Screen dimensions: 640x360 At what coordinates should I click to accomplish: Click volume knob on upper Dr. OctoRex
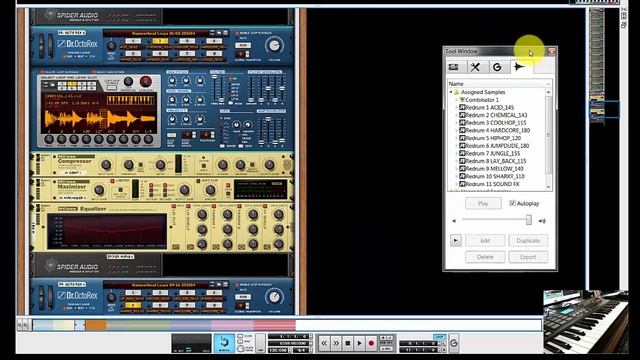[274, 46]
